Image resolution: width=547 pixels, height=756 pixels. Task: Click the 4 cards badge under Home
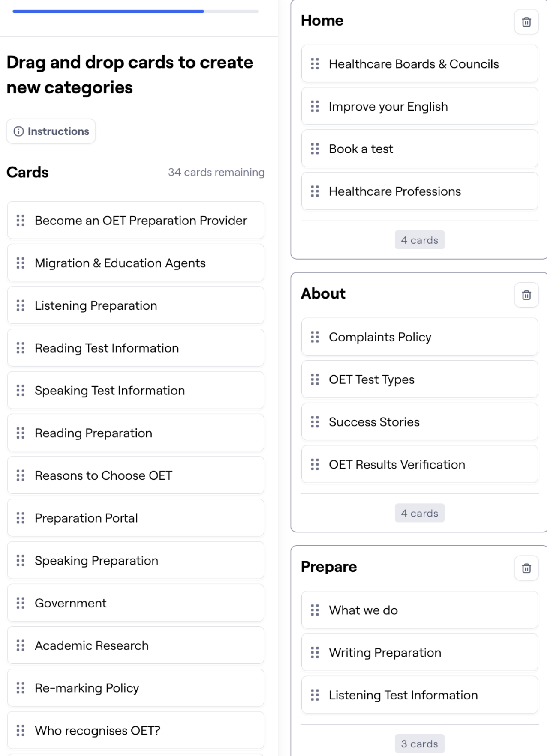tap(420, 240)
